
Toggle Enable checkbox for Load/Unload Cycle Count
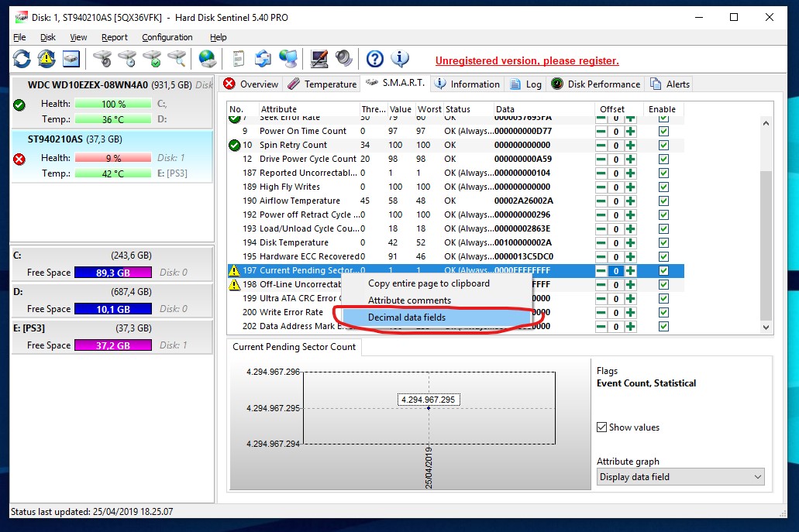pyautogui.click(x=663, y=228)
